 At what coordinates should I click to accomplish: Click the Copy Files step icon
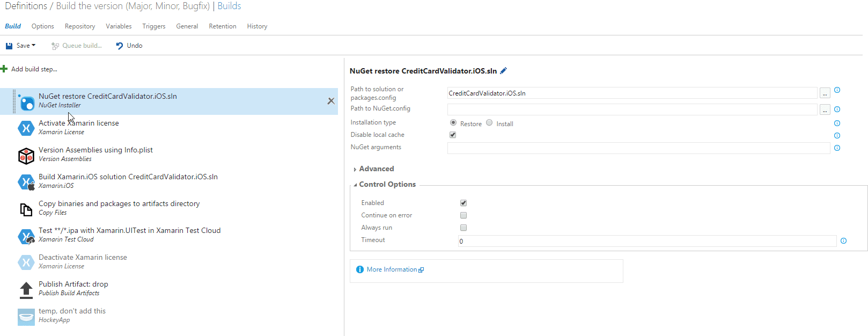26,209
